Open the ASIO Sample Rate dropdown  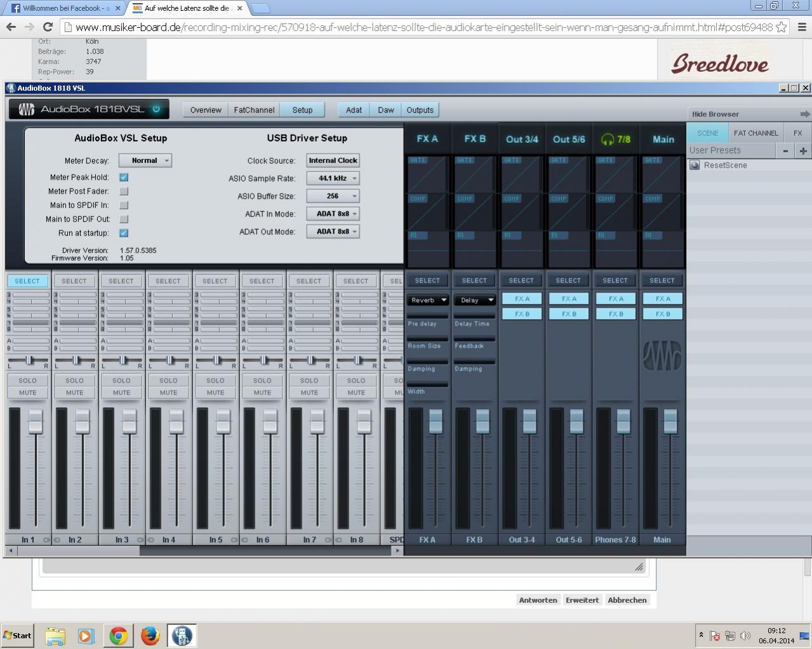coord(333,178)
